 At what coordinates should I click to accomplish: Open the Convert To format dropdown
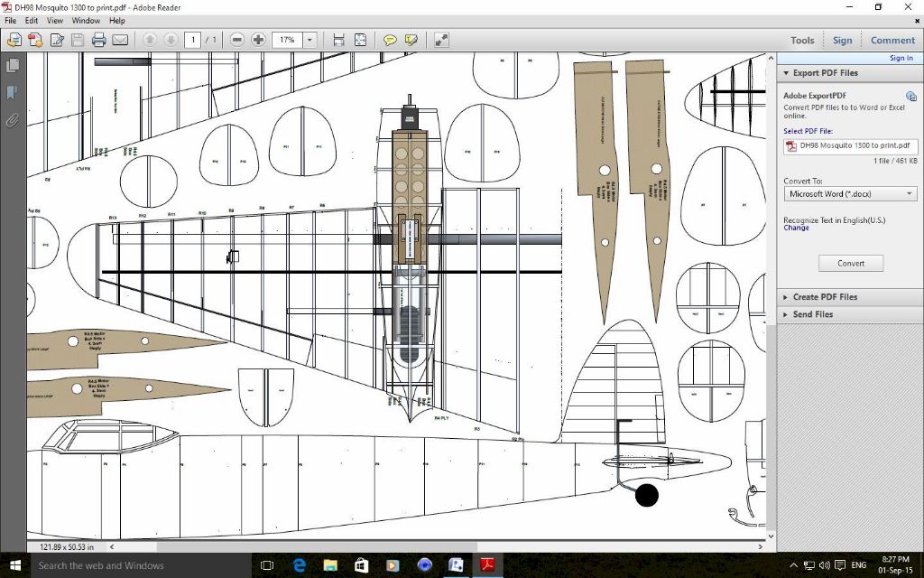(849, 194)
